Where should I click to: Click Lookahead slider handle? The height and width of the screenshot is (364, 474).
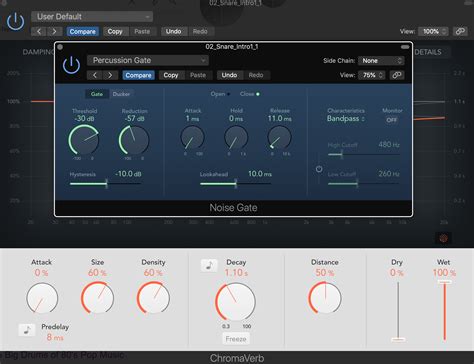pos(236,183)
